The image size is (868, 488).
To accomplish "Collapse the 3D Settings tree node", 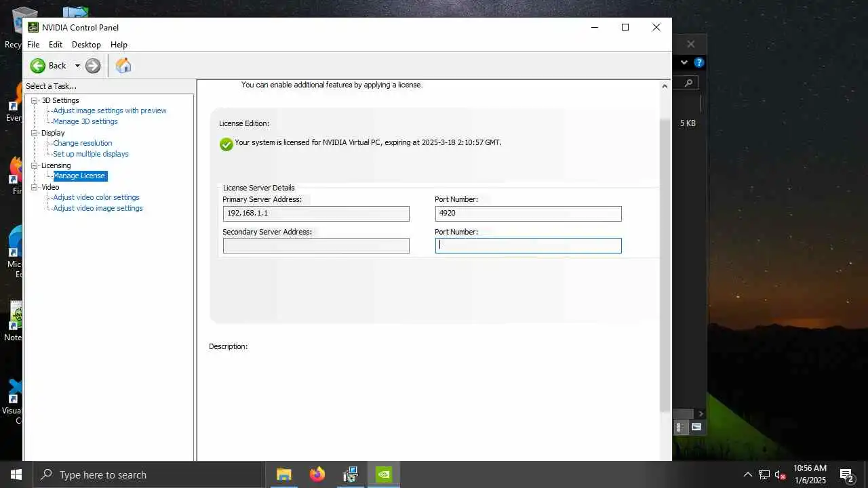I will coord(35,100).
